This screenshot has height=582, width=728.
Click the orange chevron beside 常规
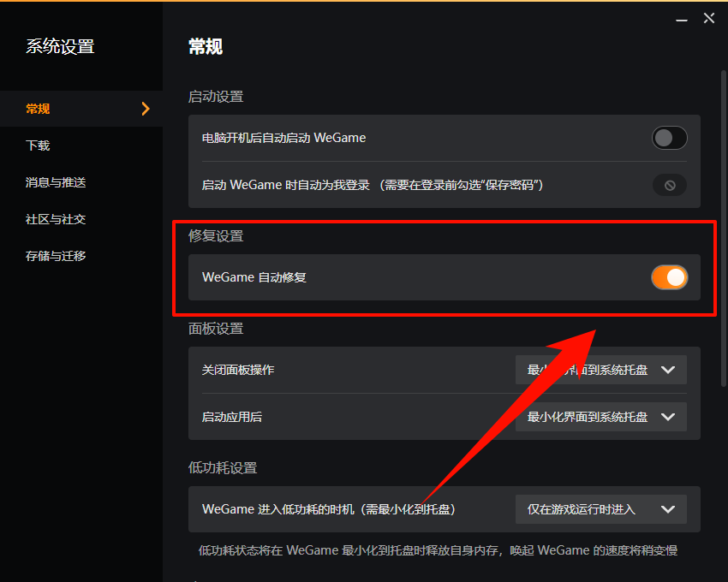(145, 109)
